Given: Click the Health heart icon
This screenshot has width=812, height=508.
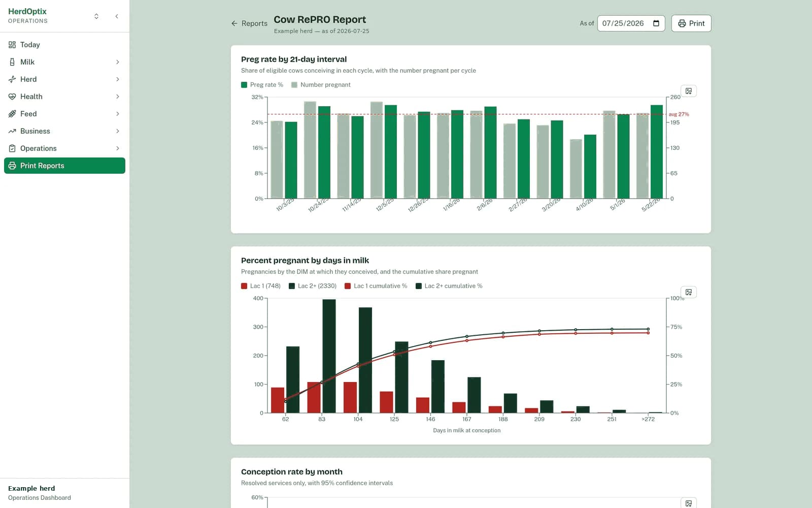Looking at the screenshot, I should (12, 97).
